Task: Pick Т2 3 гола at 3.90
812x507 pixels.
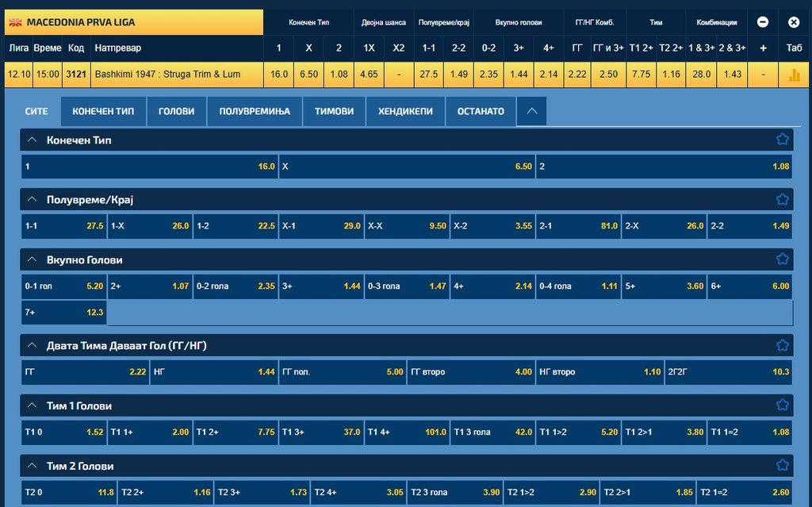Action: 456,492
